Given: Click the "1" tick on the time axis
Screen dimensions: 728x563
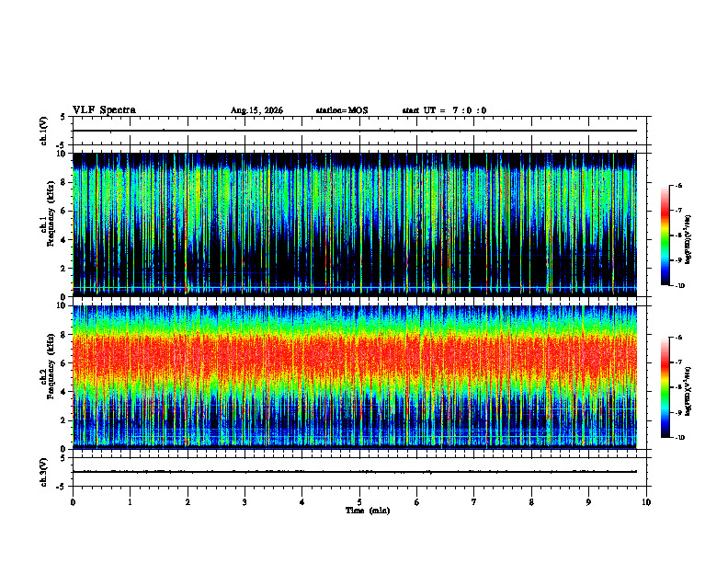Looking at the screenshot, I should [x=130, y=502].
